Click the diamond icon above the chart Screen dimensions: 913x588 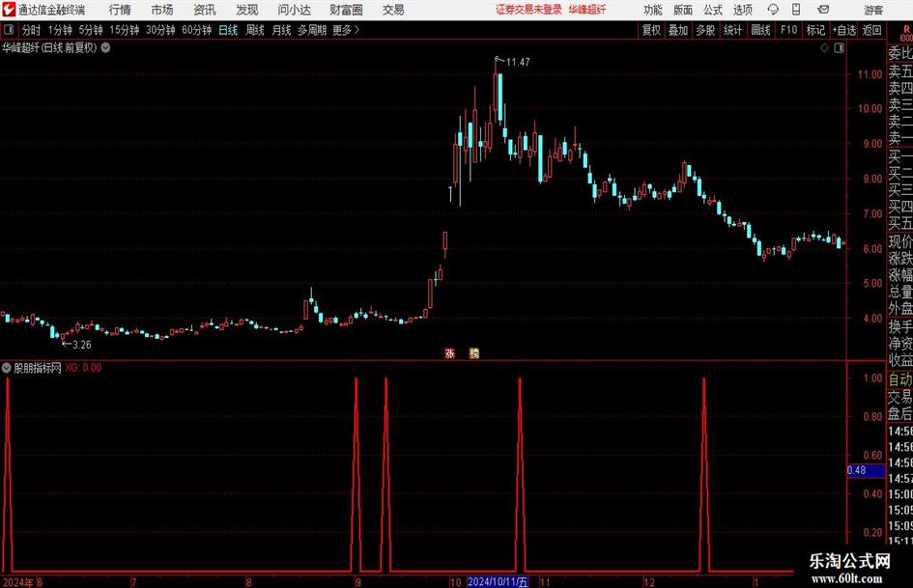[824, 48]
